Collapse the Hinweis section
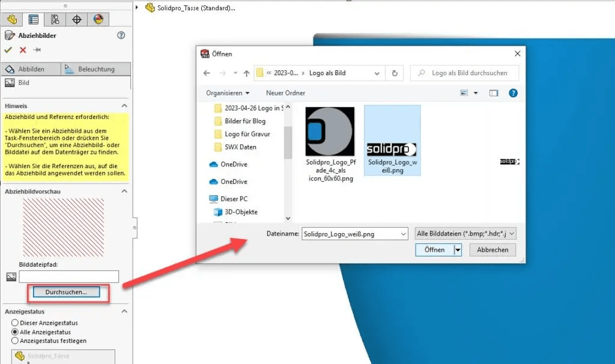Image resolution: width=615 pixels, height=364 pixels. point(124,106)
